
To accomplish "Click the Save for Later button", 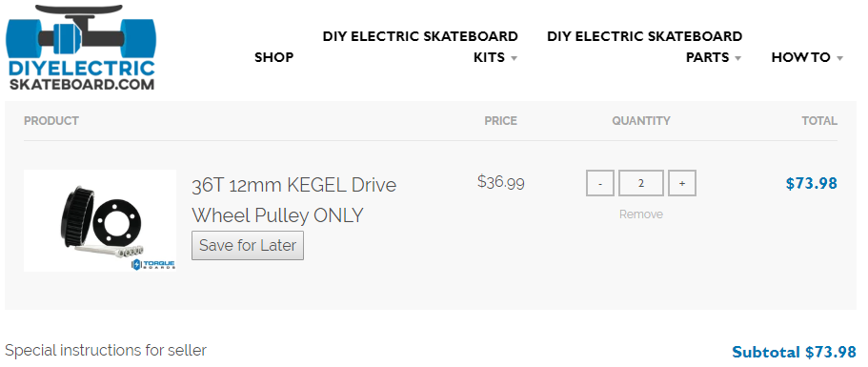I will [x=248, y=245].
